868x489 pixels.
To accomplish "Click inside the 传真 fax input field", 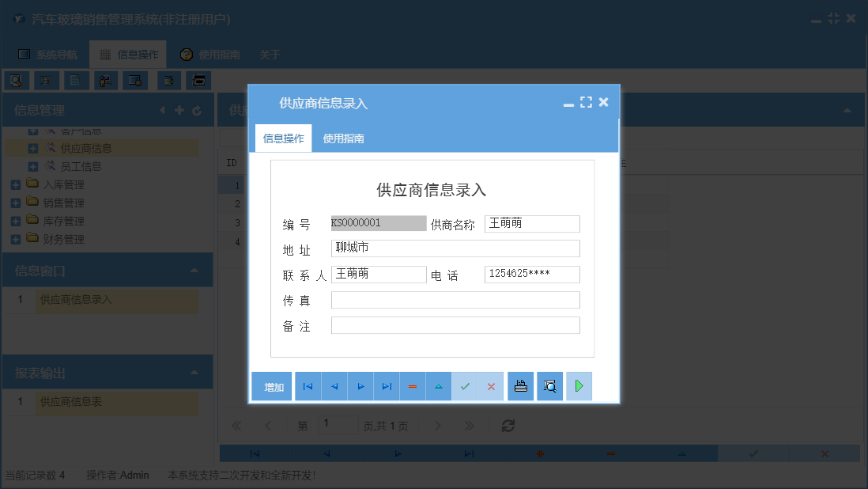I will click(455, 300).
